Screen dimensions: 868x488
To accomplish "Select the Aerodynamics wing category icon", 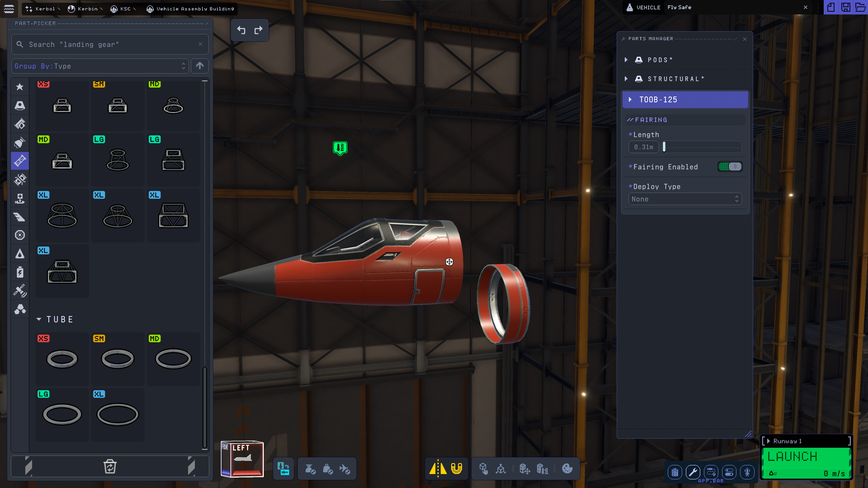I will click(20, 217).
